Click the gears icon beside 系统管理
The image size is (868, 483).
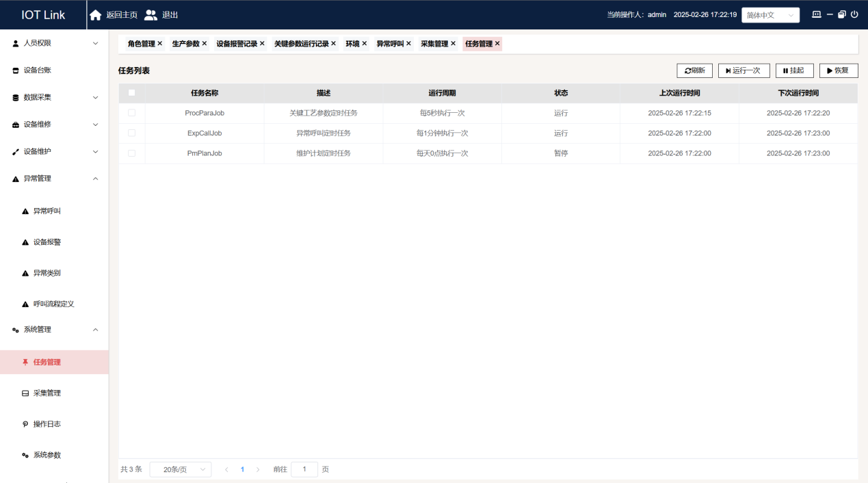tap(16, 330)
